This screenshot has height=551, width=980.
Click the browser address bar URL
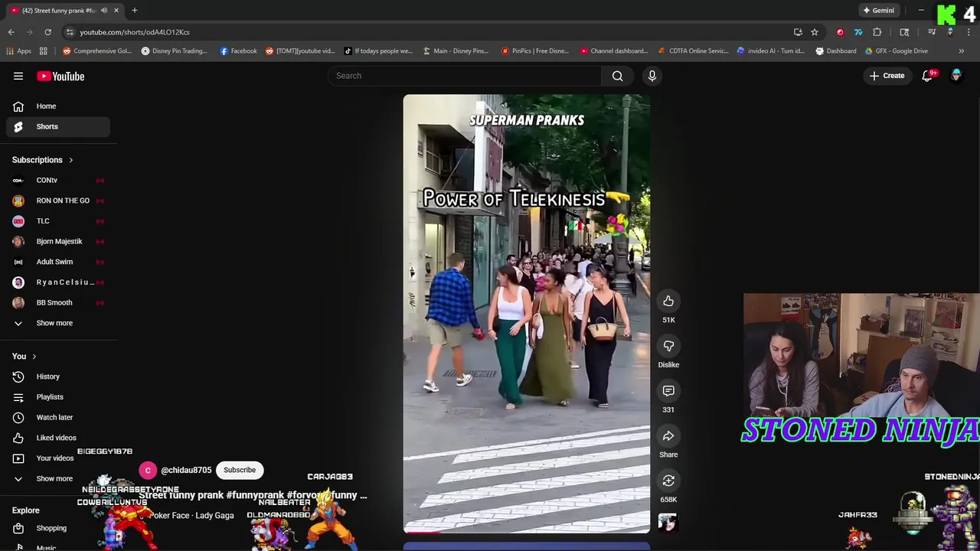point(135,32)
